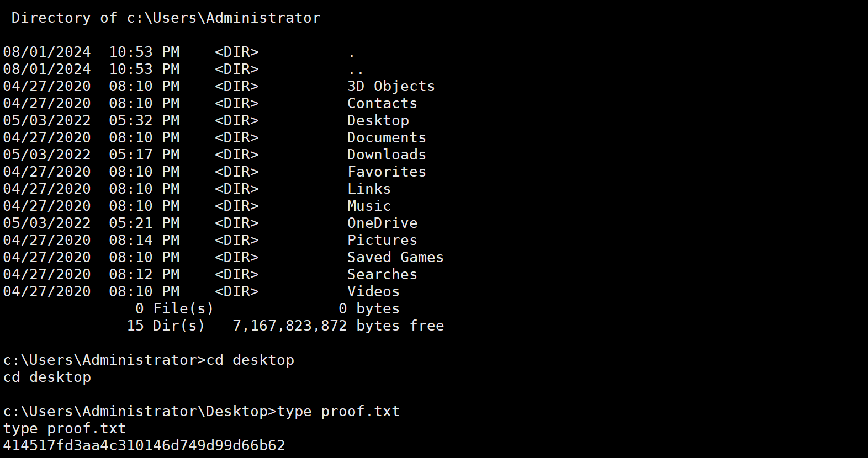
Task: Click the '05:21 PM' time of OneDrive row
Action: click(144, 223)
